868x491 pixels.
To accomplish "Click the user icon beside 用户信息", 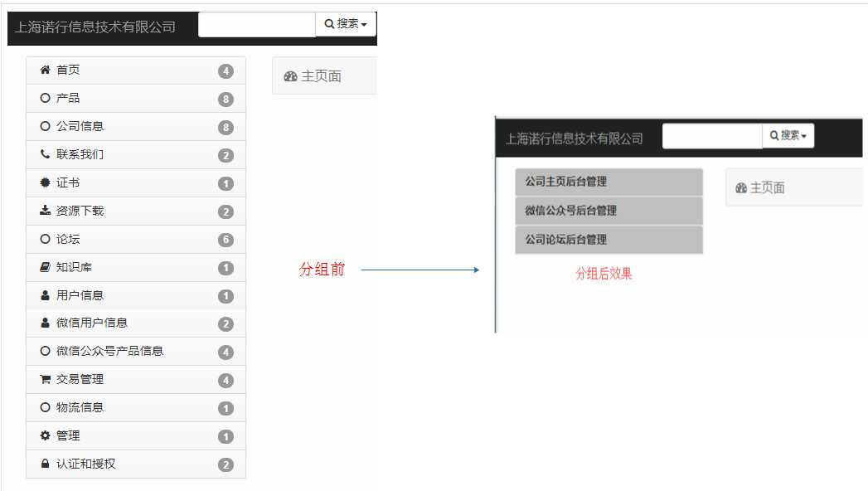I will [x=45, y=295].
